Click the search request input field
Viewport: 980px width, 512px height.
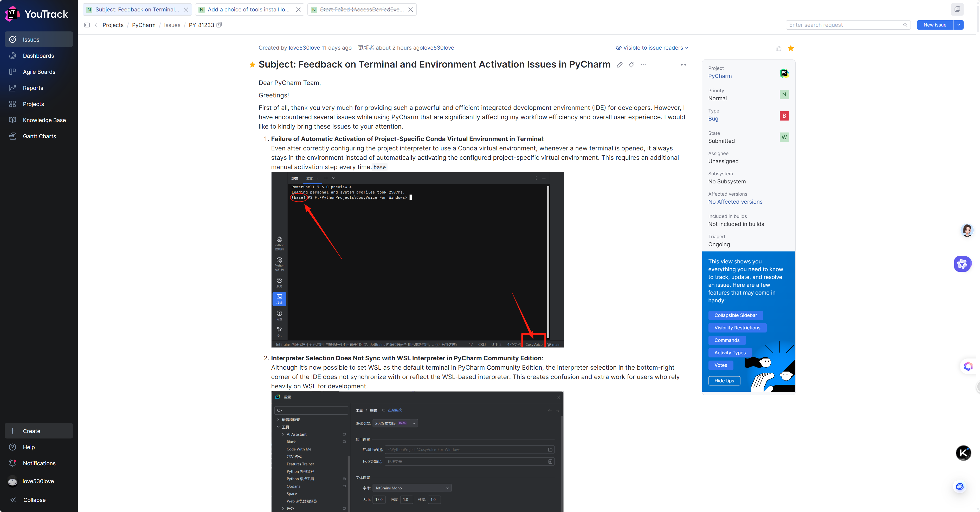[844, 25]
